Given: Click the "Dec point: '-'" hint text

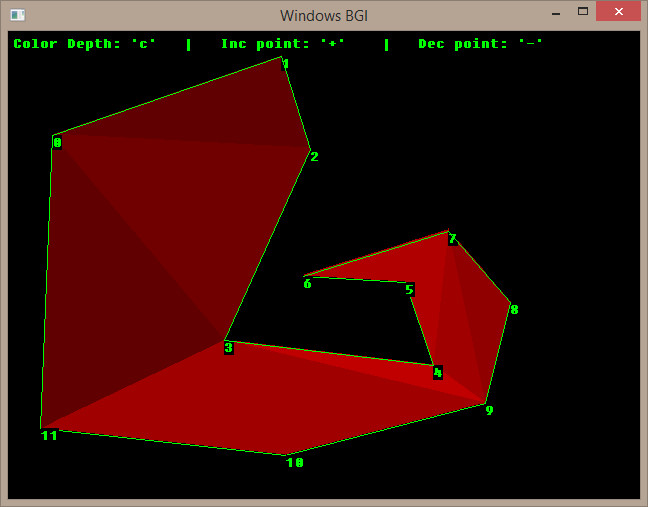Looking at the screenshot, I should 481,44.
